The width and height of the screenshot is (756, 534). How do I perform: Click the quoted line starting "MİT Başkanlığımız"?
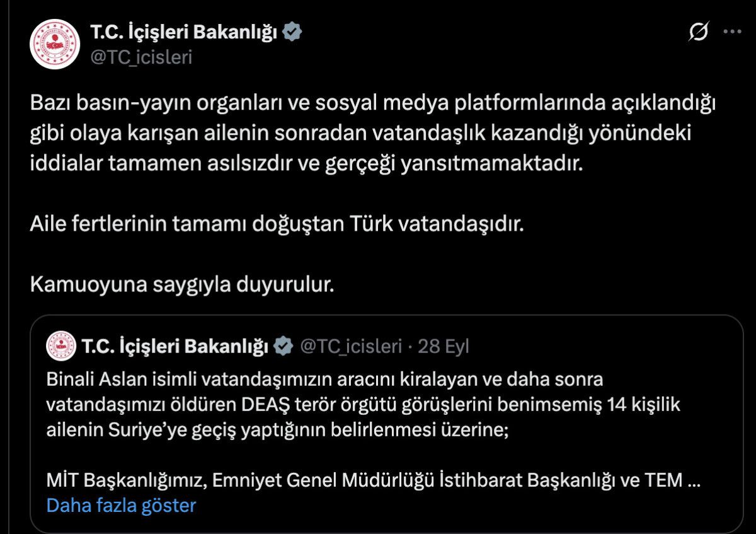tap(365, 480)
